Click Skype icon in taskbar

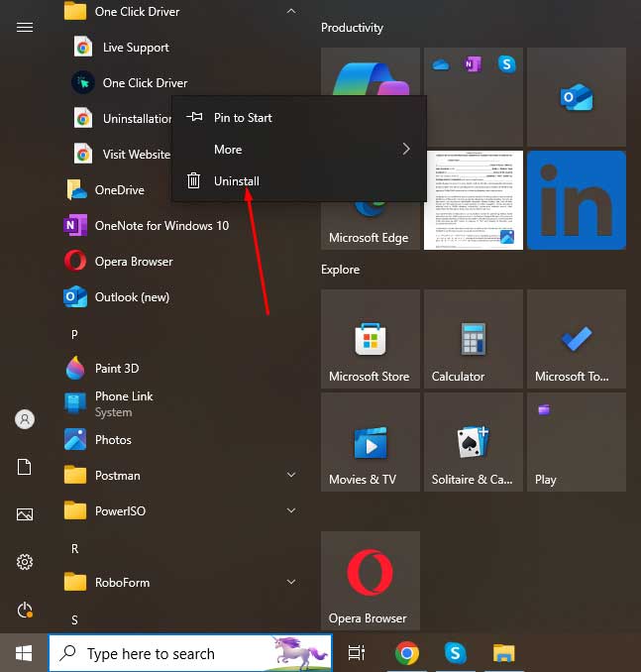pyautogui.click(x=456, y=653)
